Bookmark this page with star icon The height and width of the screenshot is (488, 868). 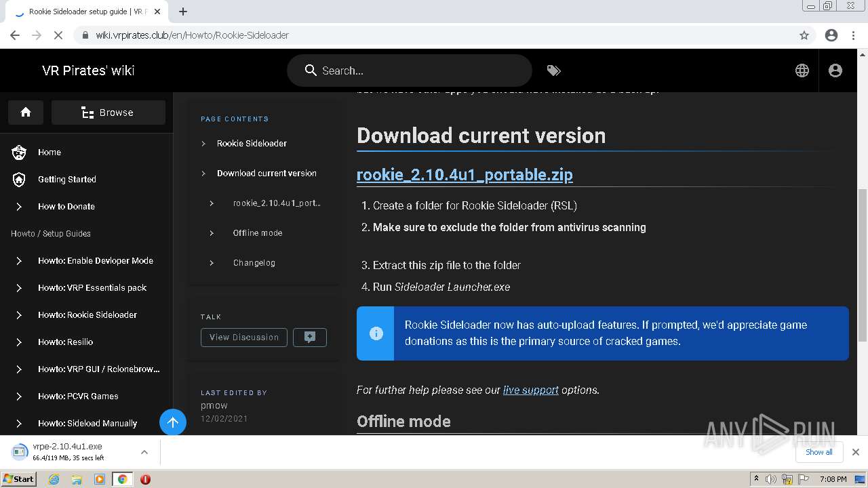(804, 35)
